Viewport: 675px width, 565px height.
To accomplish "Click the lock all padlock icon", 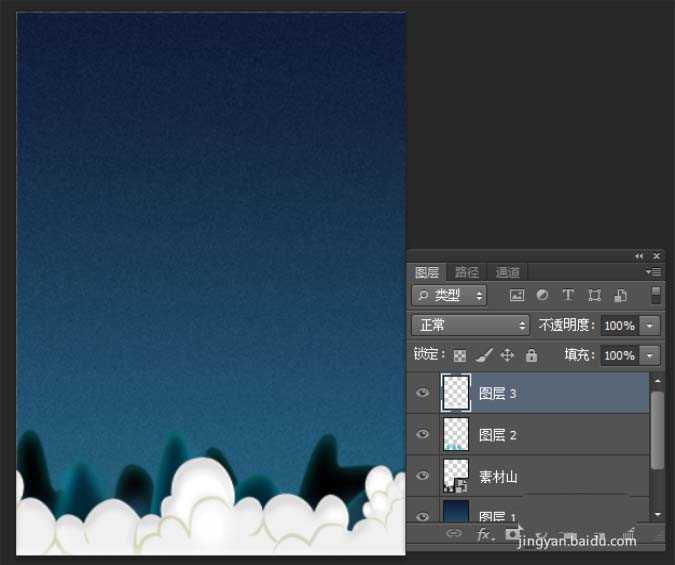I will point(531,355).
